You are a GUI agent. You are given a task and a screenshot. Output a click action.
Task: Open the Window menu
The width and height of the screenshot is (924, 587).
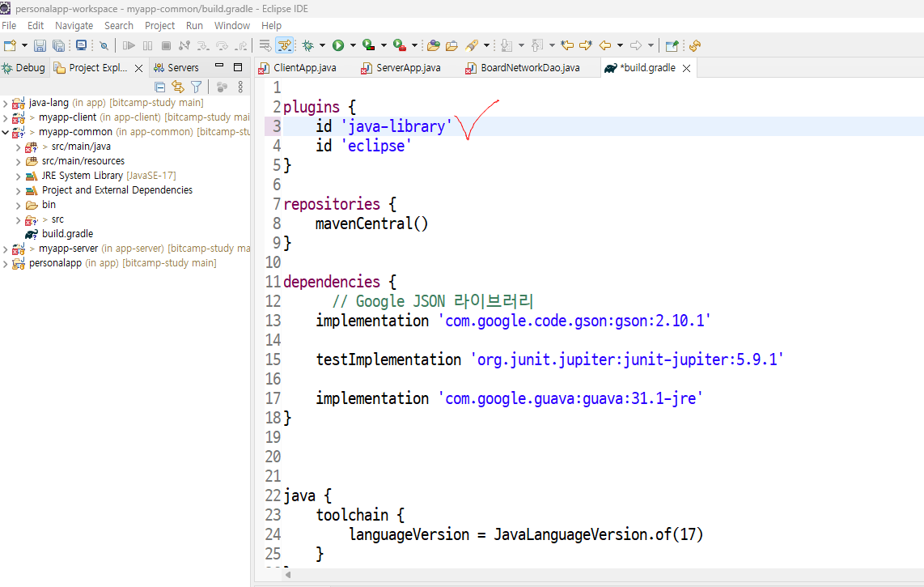point(232,25)
